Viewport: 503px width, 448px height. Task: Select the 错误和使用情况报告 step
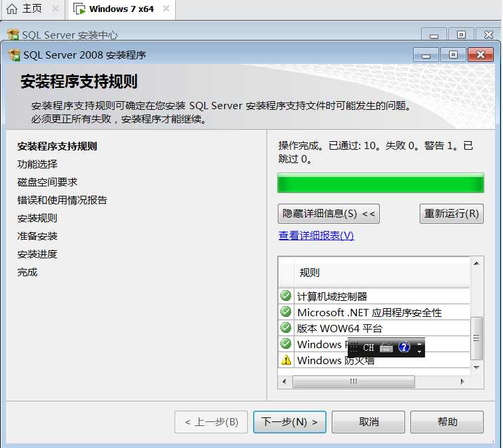[x=62, y=200]
